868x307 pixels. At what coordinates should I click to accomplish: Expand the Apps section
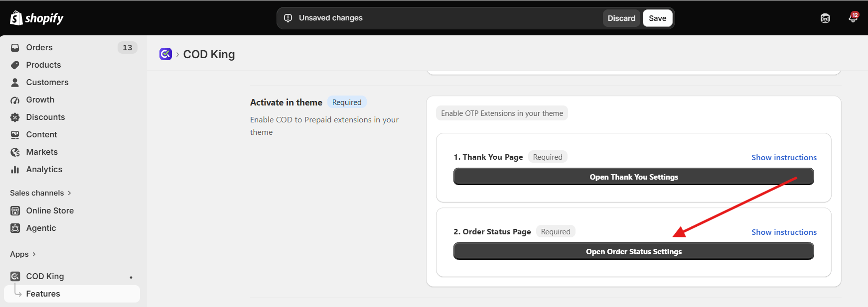[x=23, y=254]
